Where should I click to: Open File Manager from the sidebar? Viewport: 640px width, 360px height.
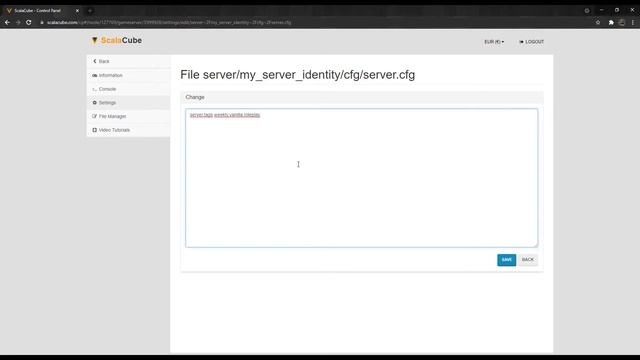pyautogui.click(x=129, y=116)
